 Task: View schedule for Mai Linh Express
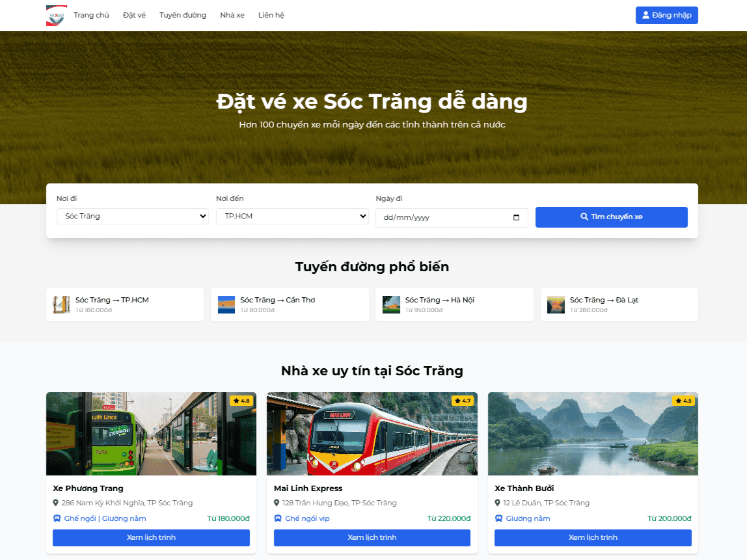(x=372, y=537)
